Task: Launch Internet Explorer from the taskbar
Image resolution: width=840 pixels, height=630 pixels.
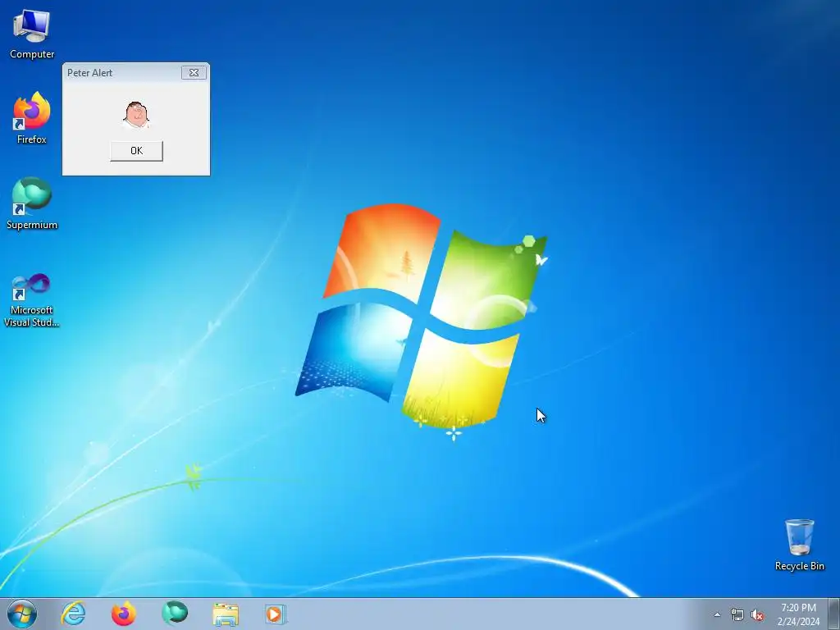Action: point(73,614)
